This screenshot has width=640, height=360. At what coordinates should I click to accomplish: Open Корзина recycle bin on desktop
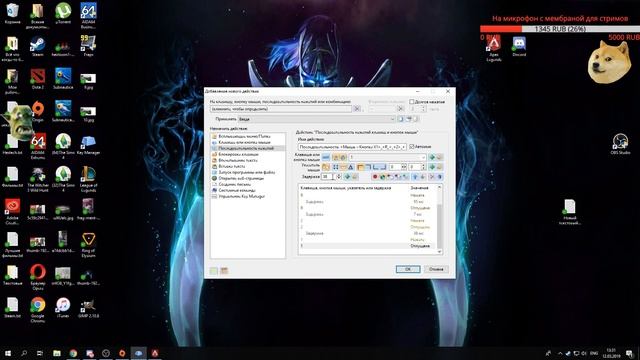(x=12, y=13)
